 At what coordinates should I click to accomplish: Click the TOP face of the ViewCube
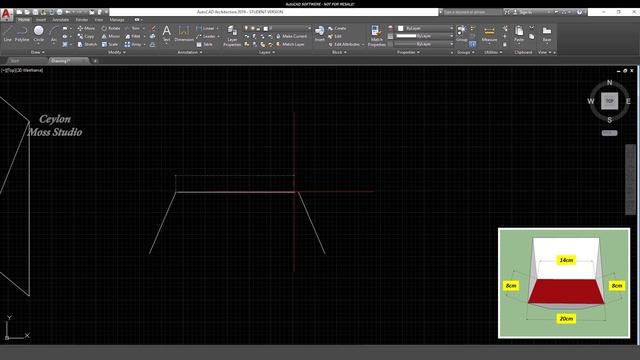(x=609, y=101)
